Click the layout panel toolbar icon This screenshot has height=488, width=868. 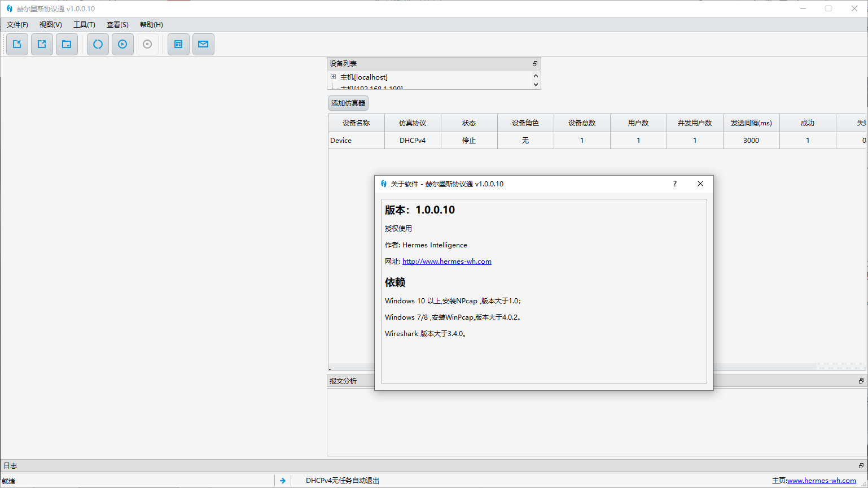178,44
